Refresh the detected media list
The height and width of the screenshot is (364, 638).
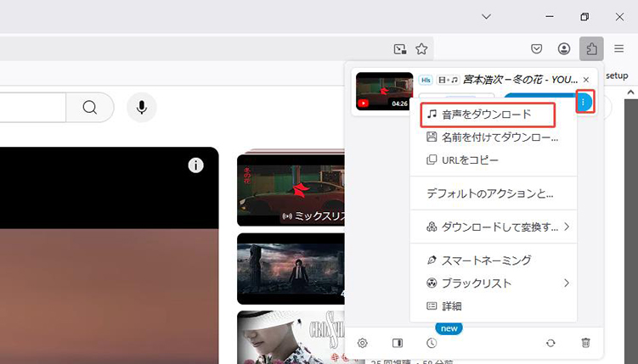(x=550, y=343)
